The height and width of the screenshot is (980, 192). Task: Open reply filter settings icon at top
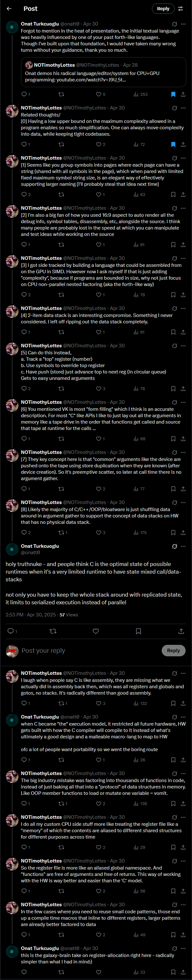pos(181,8)
